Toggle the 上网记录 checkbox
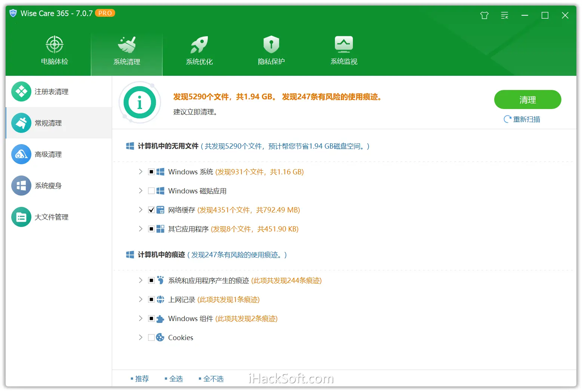The height and width of the screenshot is (392, 582). click(x=151, y=299)
